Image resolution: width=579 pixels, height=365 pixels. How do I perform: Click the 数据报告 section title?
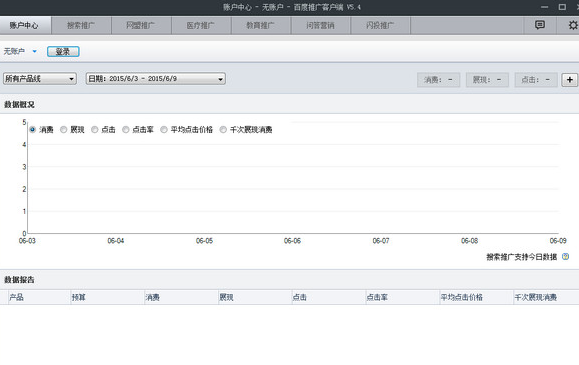pos(19,280)
